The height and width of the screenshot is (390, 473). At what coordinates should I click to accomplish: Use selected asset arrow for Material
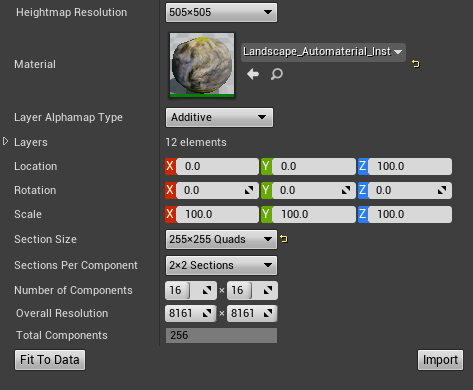click(253, 74)
